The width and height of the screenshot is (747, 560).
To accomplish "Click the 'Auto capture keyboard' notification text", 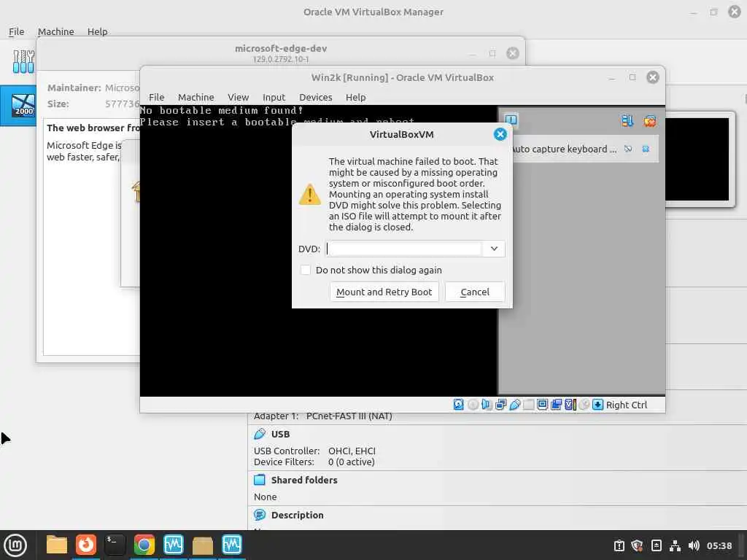I will click(x=563, y=149).
